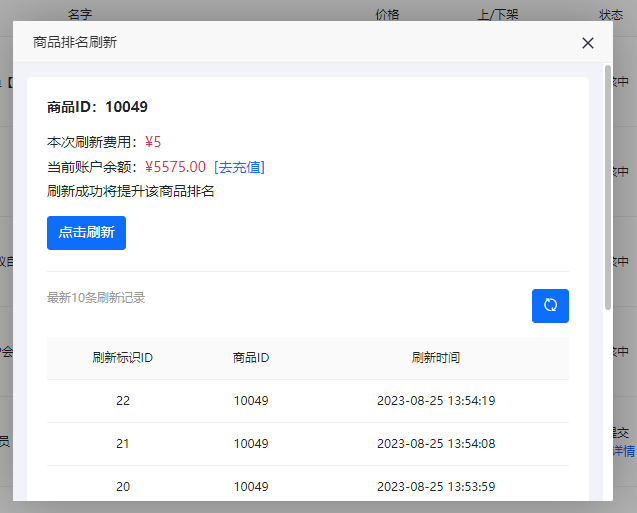Click timestamp 2023-08-25 13:54:19
The height and width of the screenshot is (513, 637).
pos(436,401)
